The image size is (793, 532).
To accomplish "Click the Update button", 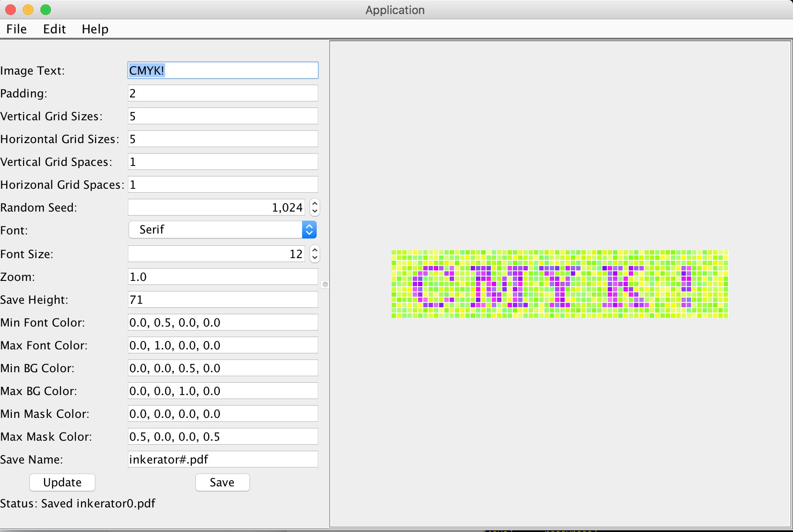I will [x=62, y=482].
